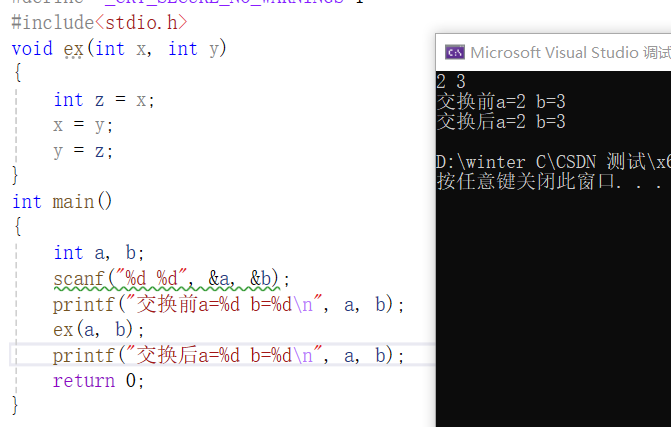Click the function name ex in void declaration
Viewport: 671px width, 427px height.
pyautogui.click(x=73, y=49)
